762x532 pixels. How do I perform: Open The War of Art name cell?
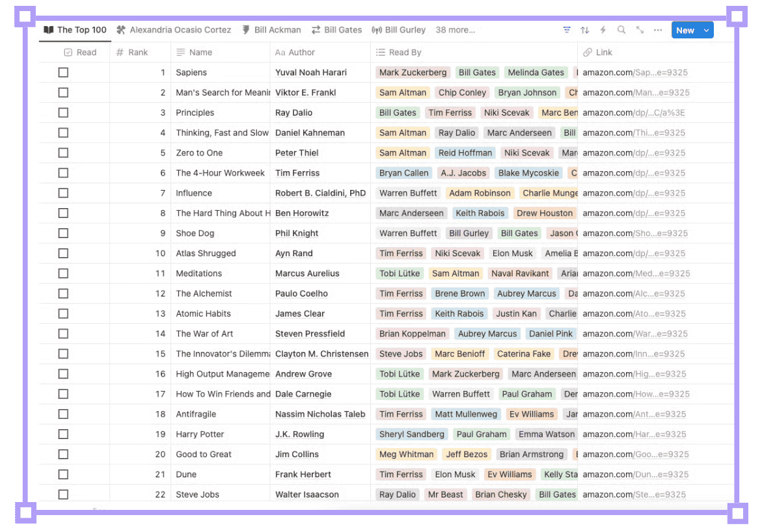coord(221,334)
